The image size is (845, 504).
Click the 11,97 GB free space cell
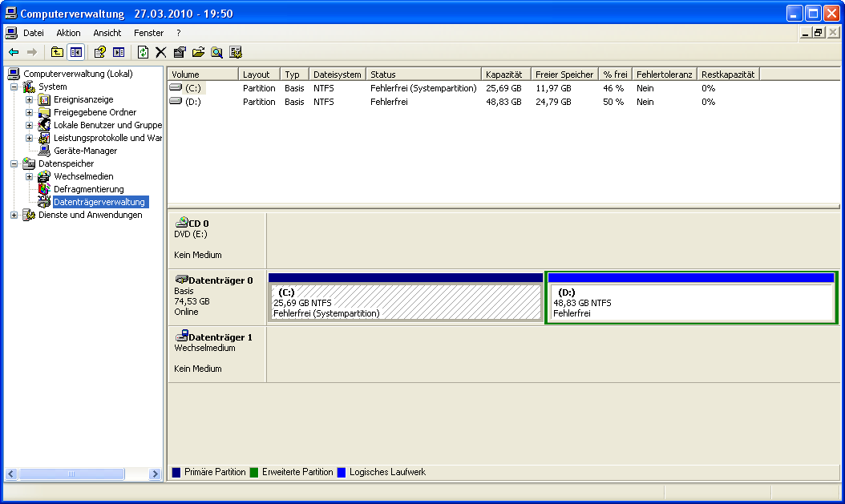point(553,88)
